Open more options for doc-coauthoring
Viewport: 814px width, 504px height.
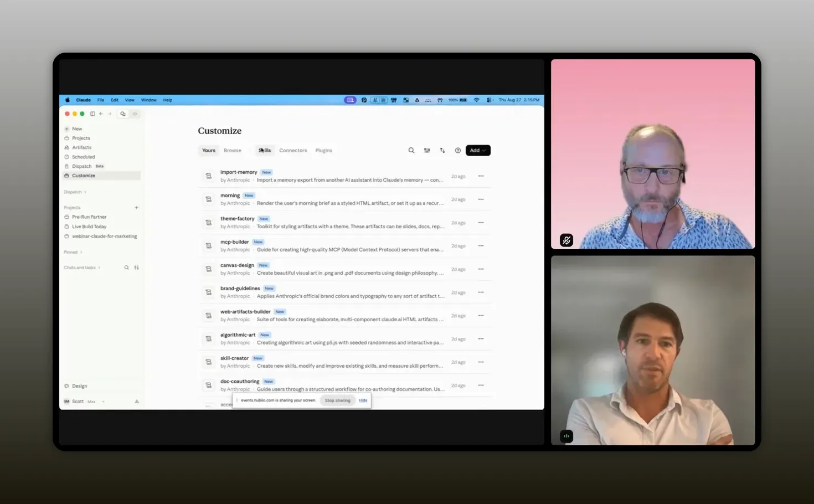coord(481,385)
